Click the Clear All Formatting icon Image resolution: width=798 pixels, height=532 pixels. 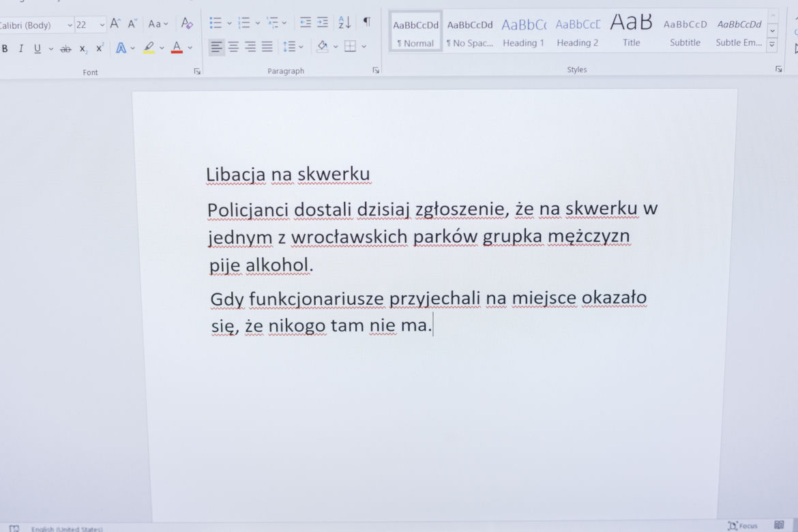[x=187, y=23]
